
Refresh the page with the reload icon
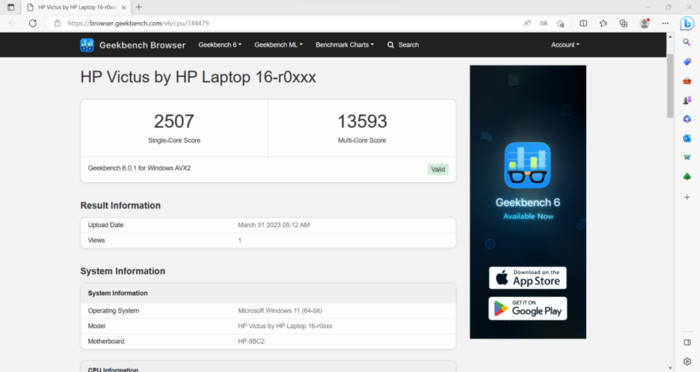coord(33,23)
